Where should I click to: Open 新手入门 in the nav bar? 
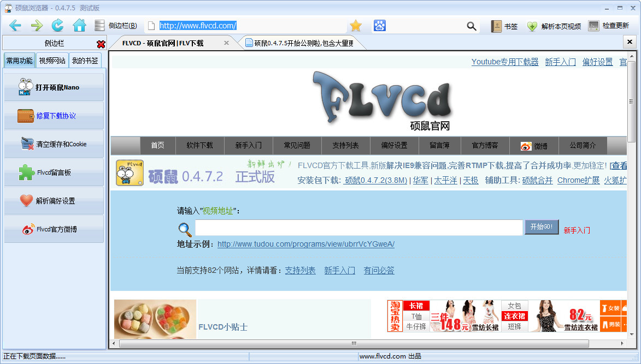point(249,145)
